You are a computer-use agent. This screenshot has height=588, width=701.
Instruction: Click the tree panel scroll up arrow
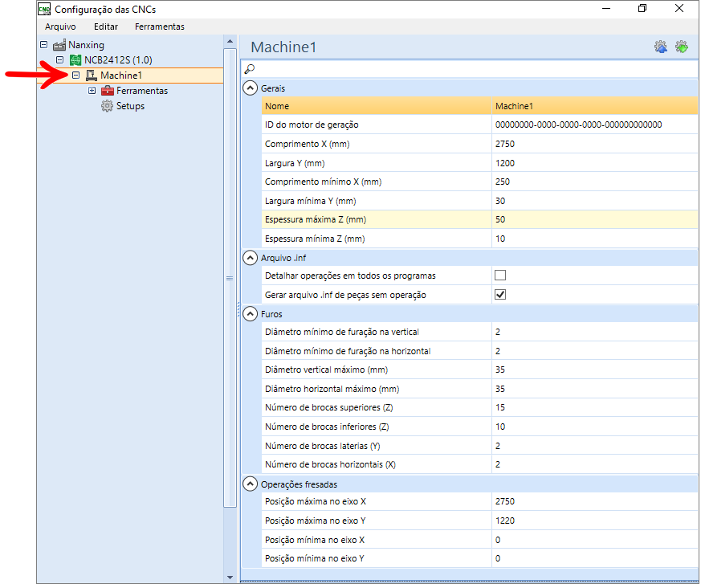point(230,42)
